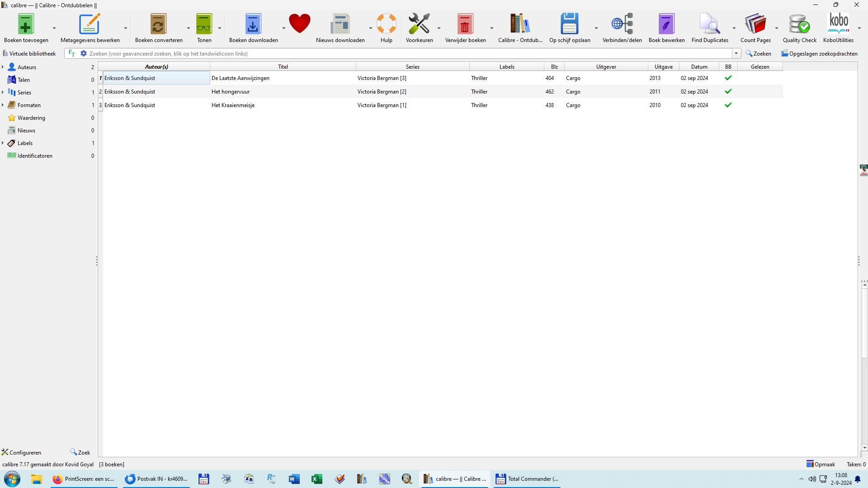
Task: Click the Boeken toevoegen icon
Action: tap(26, 25)
